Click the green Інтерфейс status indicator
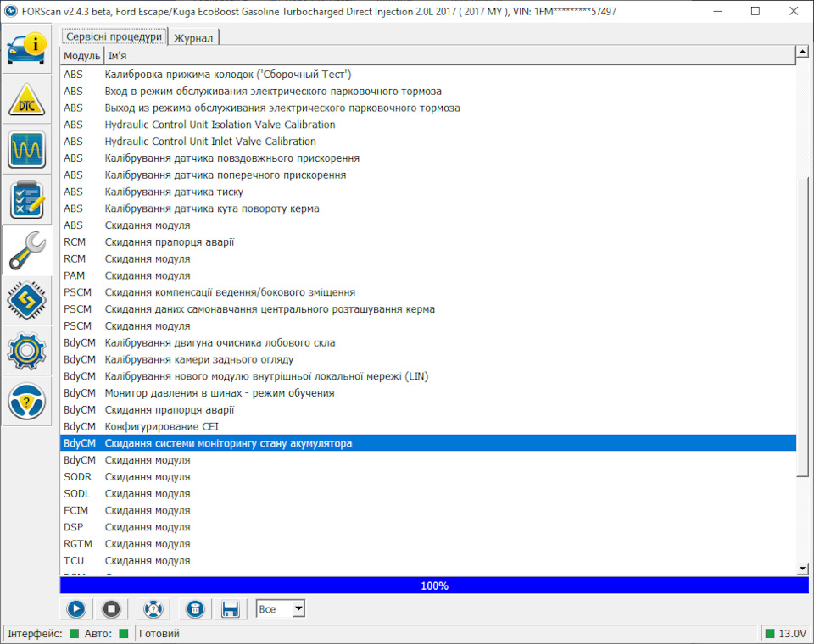This screenshot has width=814, height=644. (75, 633)
